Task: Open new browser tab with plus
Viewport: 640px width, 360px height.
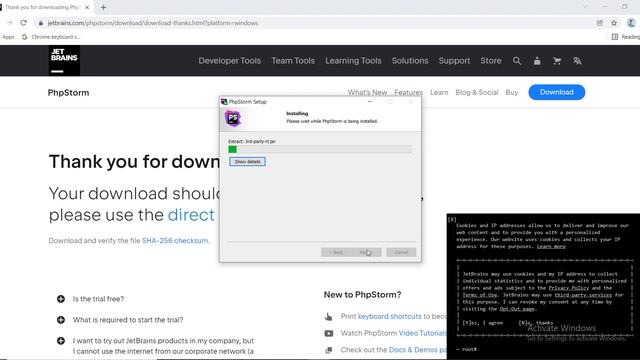Action: coord(103,7)
